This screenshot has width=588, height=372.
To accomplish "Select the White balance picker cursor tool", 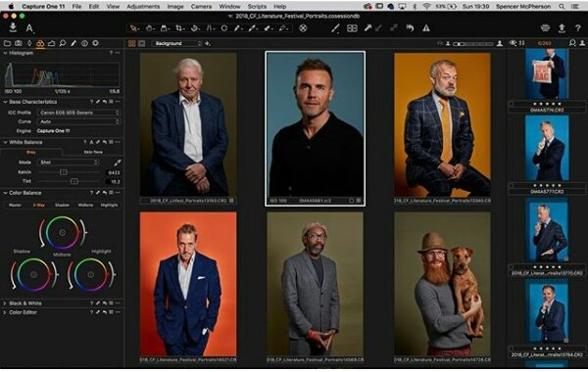I will pos(253,28).
